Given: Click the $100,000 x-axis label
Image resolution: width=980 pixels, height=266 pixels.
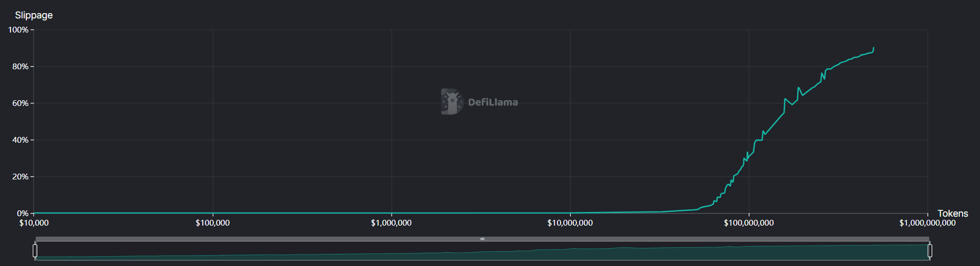Looking at the screenshot, I should (x=213, y=223).
